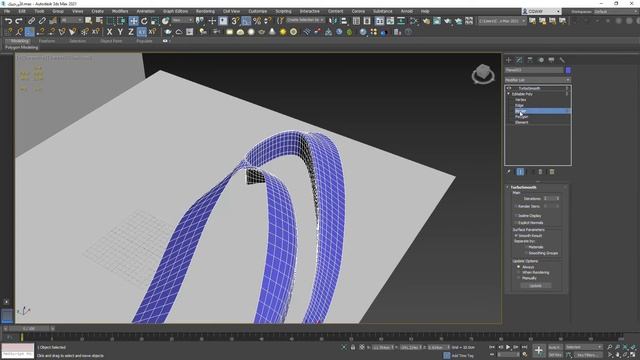This screenshot has width=640, height=360.
Task: Open the File menu
Action: 7,11
